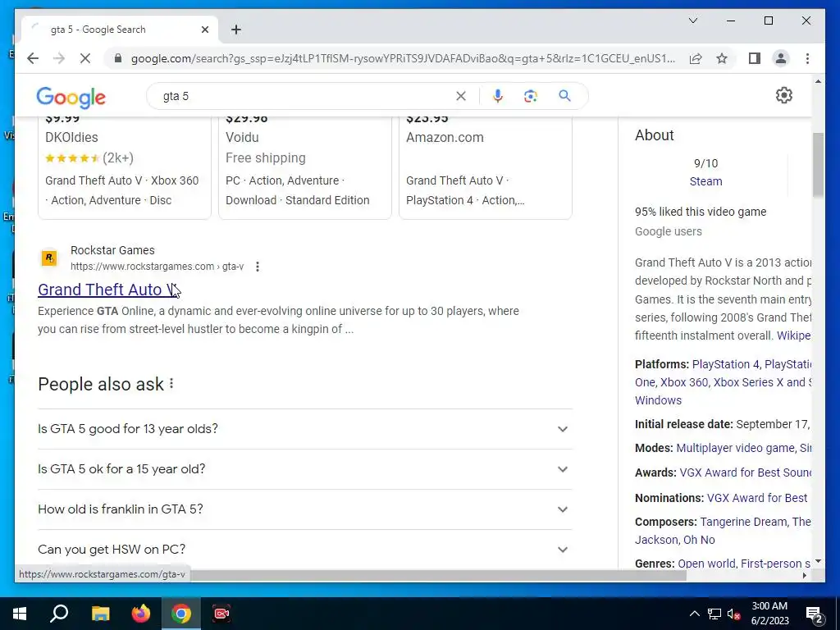Stop loading with the X button
840x630 pixels.
pos(85,58)
